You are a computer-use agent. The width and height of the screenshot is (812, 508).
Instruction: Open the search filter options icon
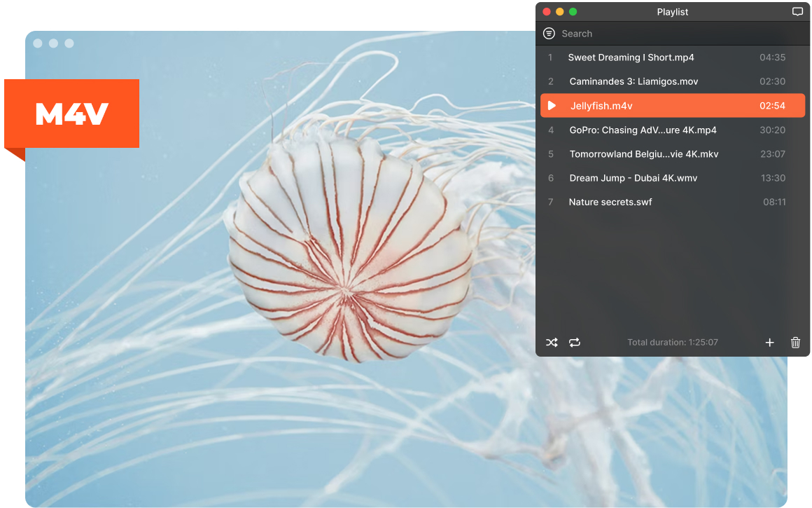click(x=549, y=34)
